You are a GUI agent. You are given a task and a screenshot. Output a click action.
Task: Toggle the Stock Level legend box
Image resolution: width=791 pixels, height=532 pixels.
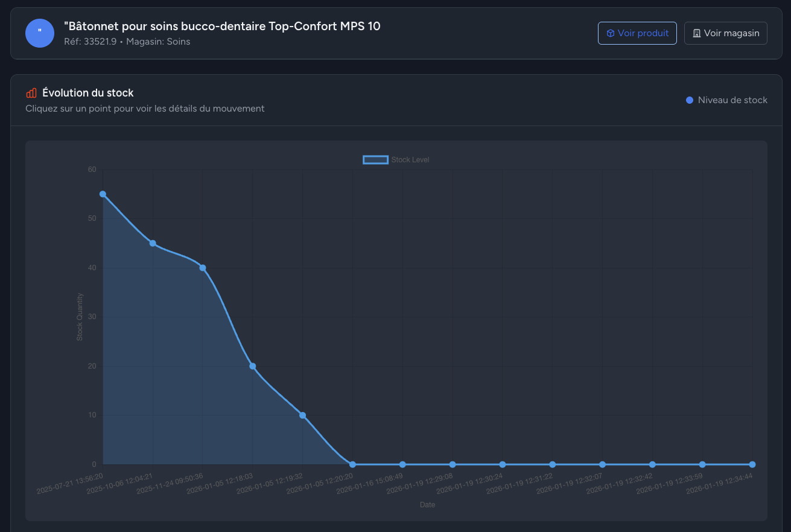(x=375, y=160)
